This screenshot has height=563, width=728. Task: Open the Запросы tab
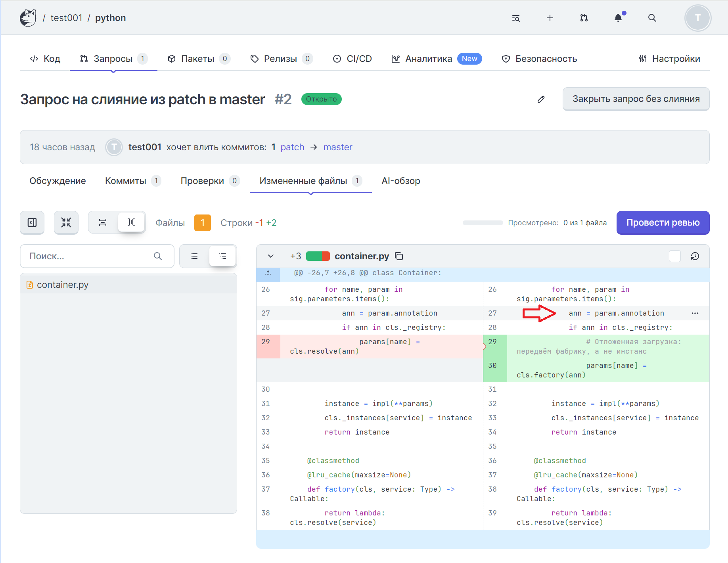(x=113, y=59)
